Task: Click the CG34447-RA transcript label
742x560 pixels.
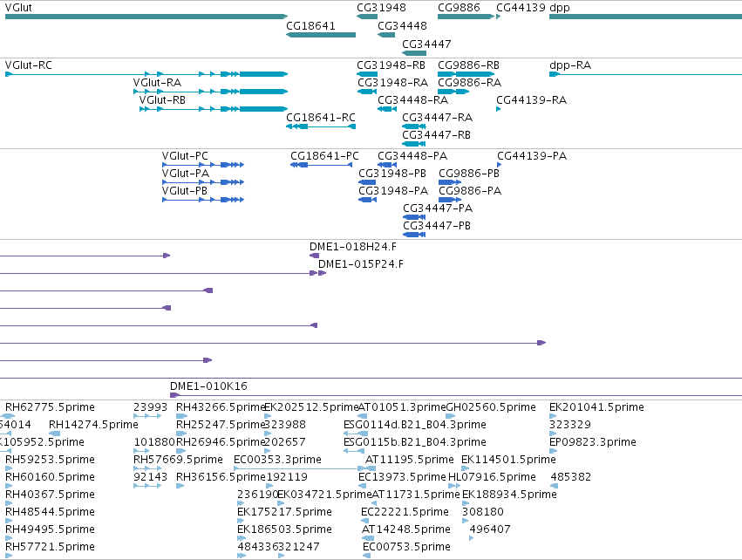Action: coord(437,118)
